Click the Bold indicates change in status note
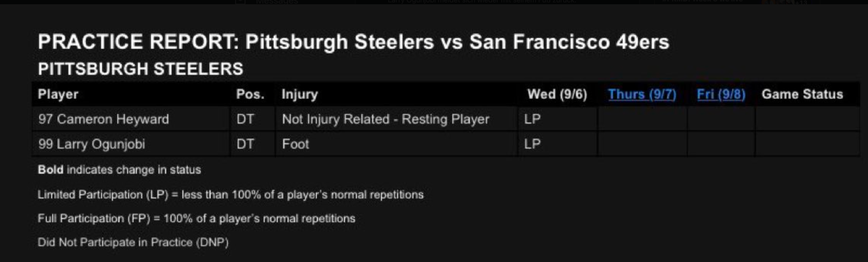868x262 pixels. (x=119, y=170)
